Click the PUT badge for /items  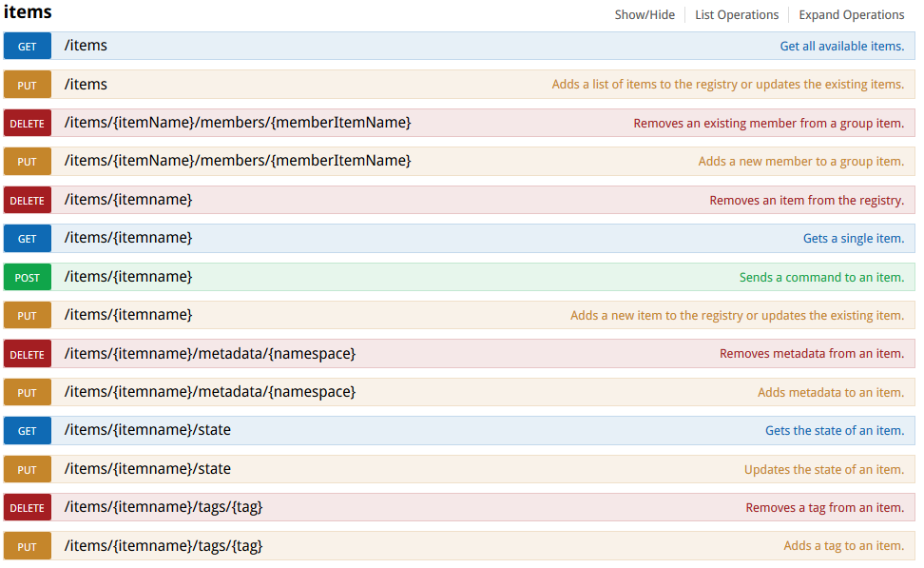28,85
